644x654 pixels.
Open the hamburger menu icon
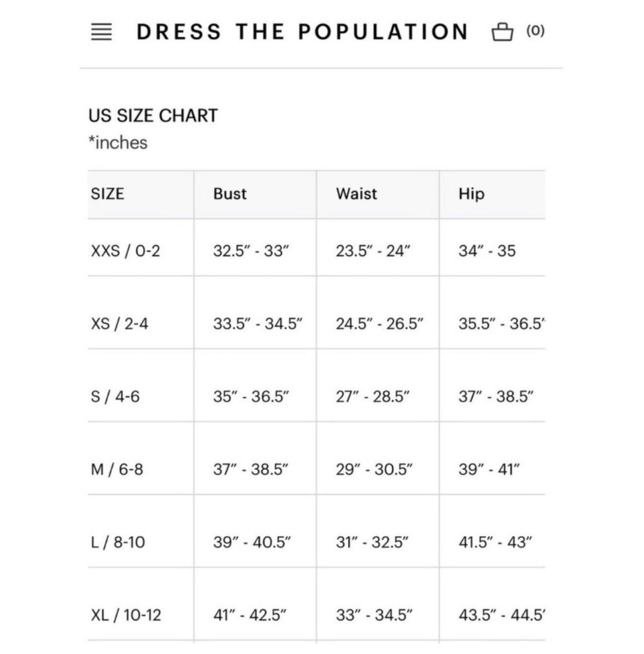pos(101,32)
